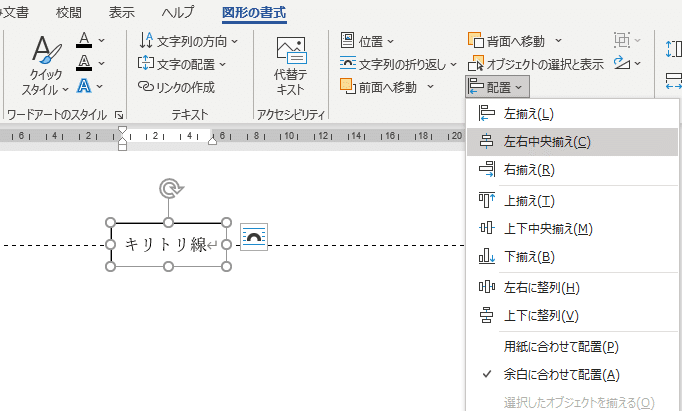The height and width of the screenshot is (411, 682).
Task: Enable 用紙に合わせて配置(P) option
Action: (572, 347)
